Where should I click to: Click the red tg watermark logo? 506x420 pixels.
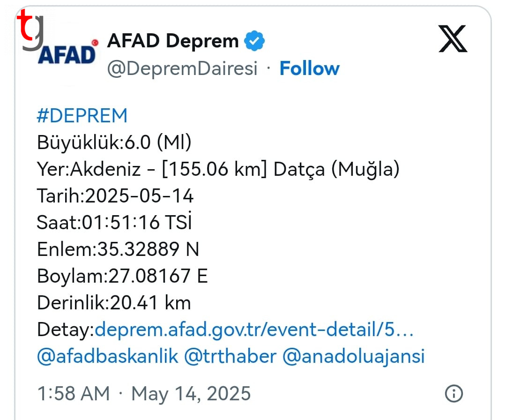(x=30, y=30)
